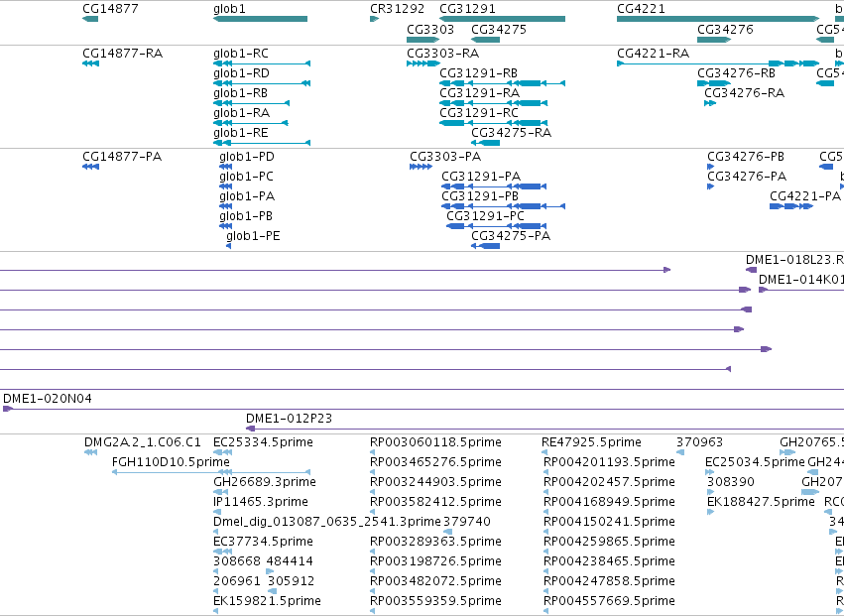Click EST RP003060118.5prime

(x=373, y=452)
